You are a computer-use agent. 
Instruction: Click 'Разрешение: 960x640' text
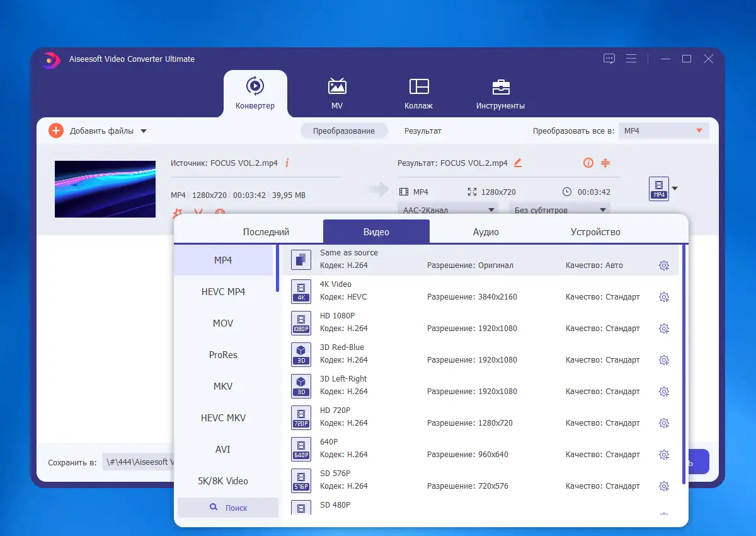[x=467, y=455]
